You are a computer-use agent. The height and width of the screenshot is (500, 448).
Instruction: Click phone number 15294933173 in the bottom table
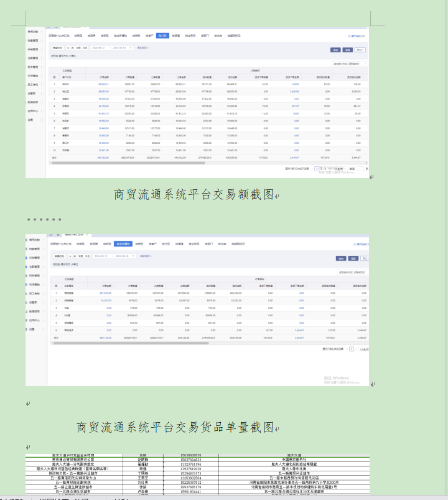point(190,473)
